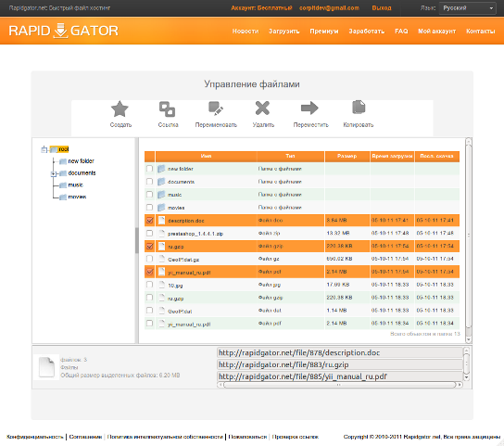Screen dimensions: 504x446
Task: Open the Конфиденциальность footer link
Action: coord(35,437)
